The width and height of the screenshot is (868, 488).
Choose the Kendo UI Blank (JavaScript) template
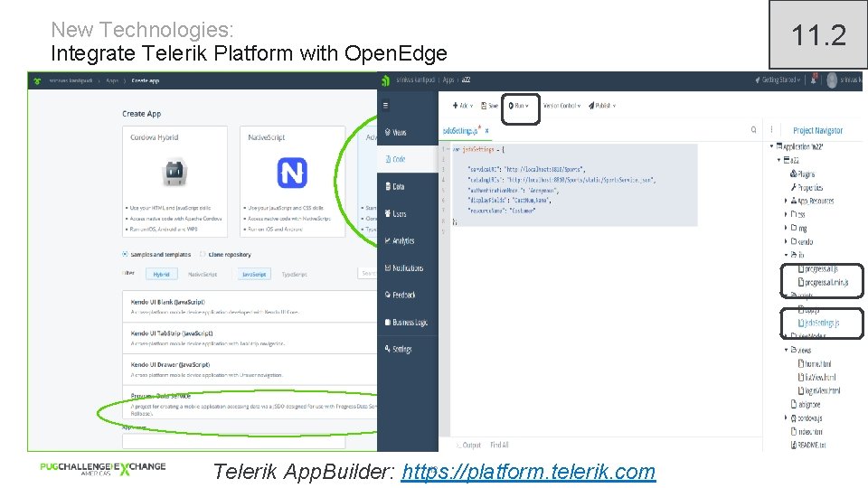click(250, 306)
